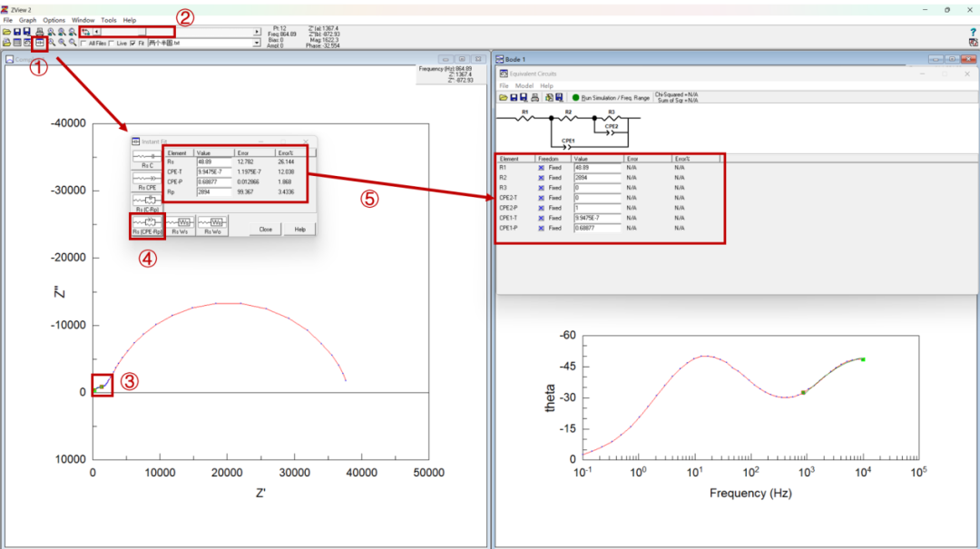Click the left arrow of the data scrollbar
The width and height of the screenshot is (980, 549).
coord(96,32)
